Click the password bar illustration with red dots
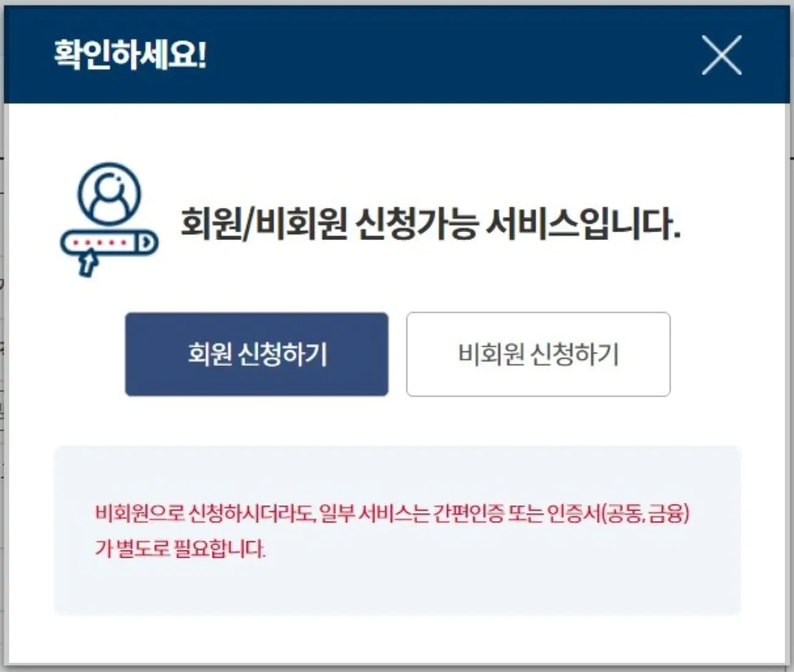 (x=109, y=243)
